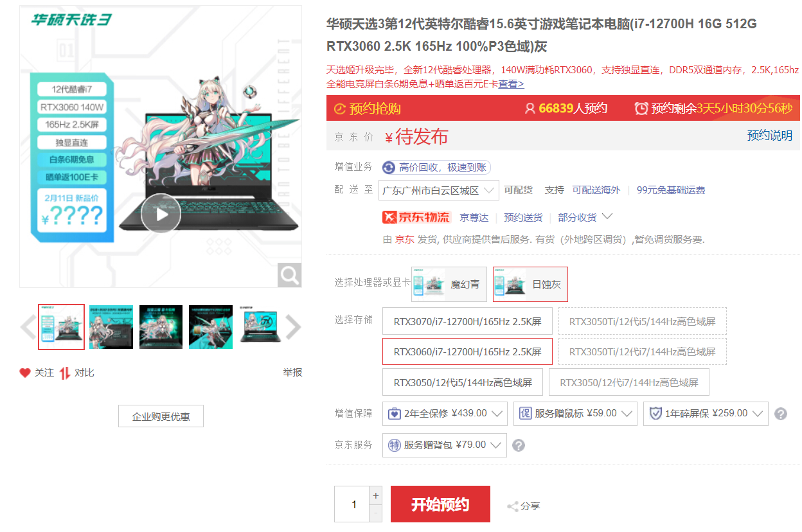Decrease quantity with minus button
Viewport: 802px width, 532px height.
(376, 513)
